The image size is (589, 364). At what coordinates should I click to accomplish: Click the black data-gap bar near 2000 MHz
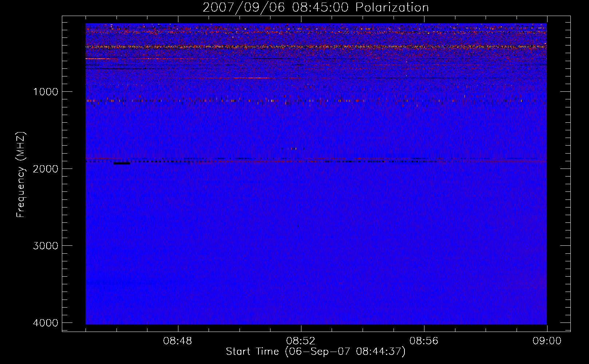pos(122,163)
